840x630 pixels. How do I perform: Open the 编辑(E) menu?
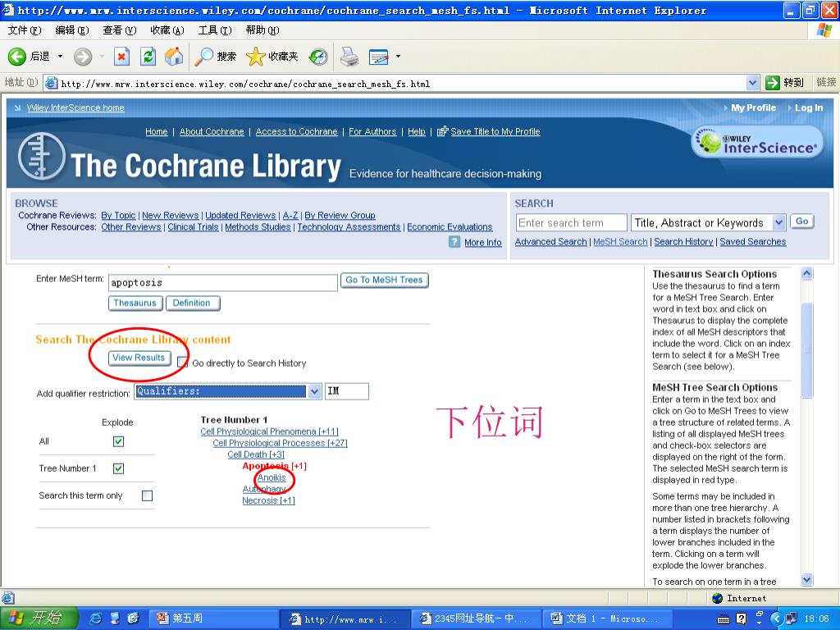72,30
